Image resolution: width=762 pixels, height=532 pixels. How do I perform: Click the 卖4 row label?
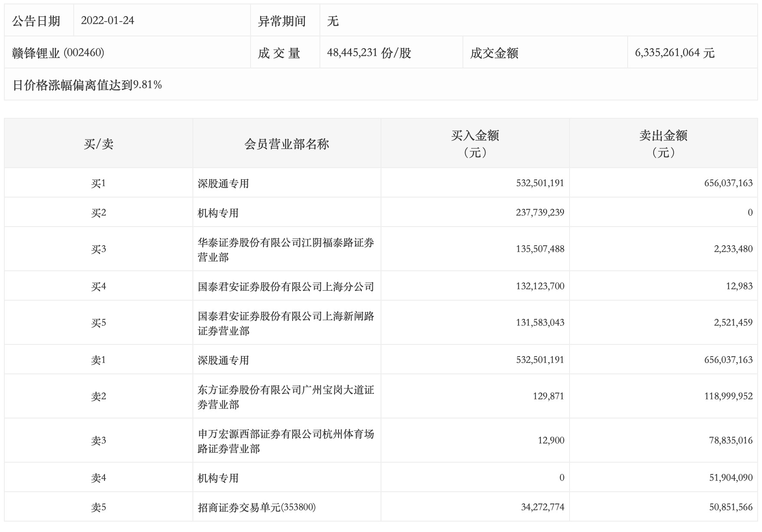tap(98, 478)
